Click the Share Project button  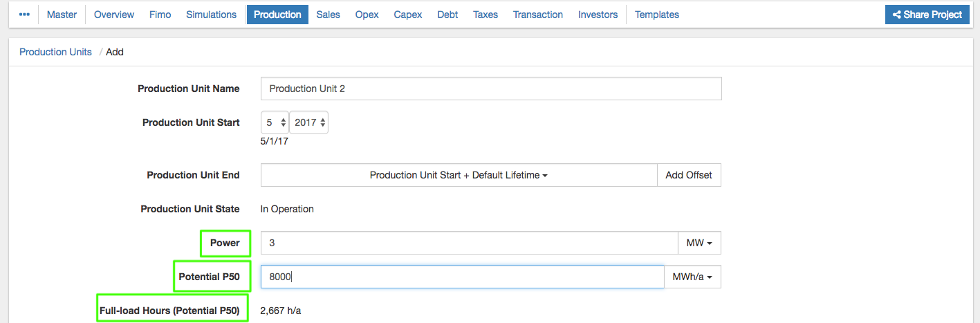coord(927,15)
